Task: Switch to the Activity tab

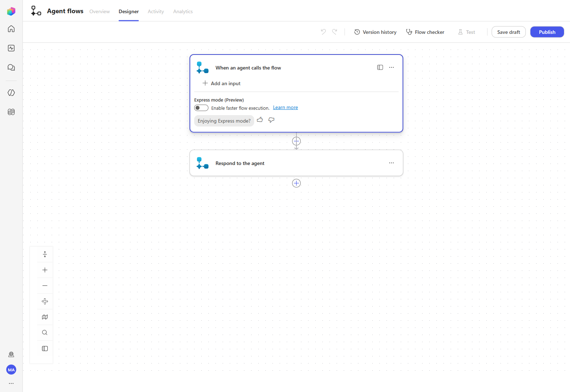Action: tap(156, 11)
